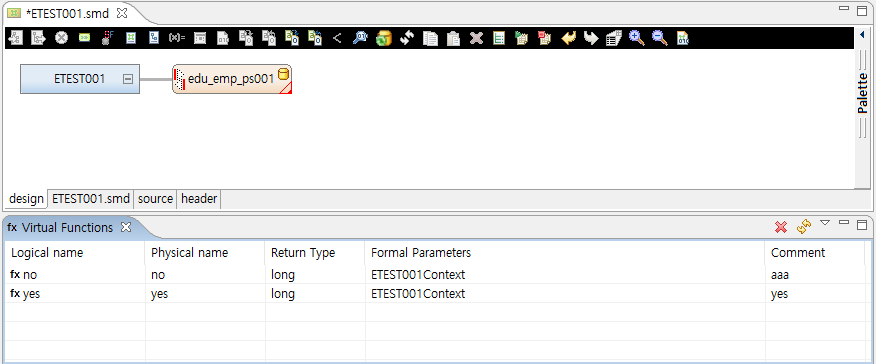
Task: Click the less-than arrow toolbar icon
Action: [337, 38]
